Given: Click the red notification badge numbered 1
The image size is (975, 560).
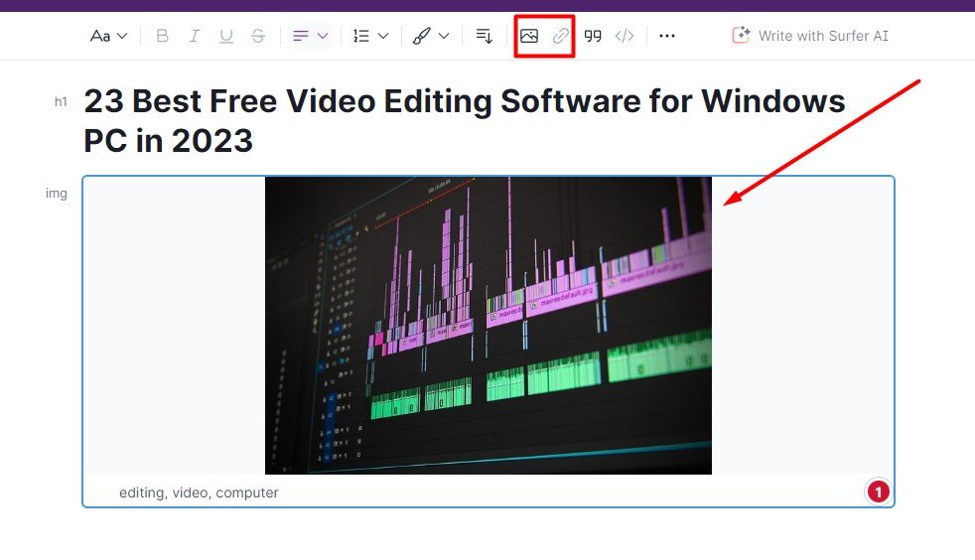Looking at the screenshot, I should (x=878, y=491).
